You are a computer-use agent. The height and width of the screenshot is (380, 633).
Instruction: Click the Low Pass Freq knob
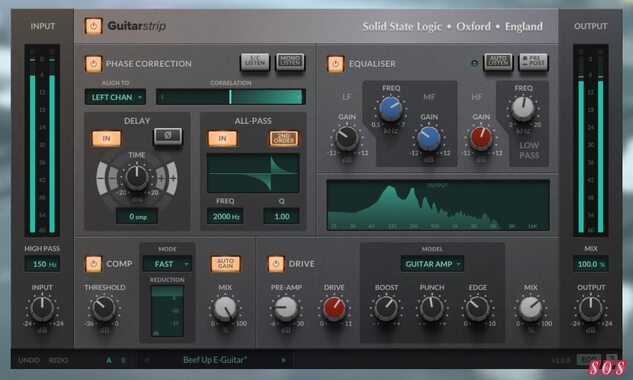(523, 109)
